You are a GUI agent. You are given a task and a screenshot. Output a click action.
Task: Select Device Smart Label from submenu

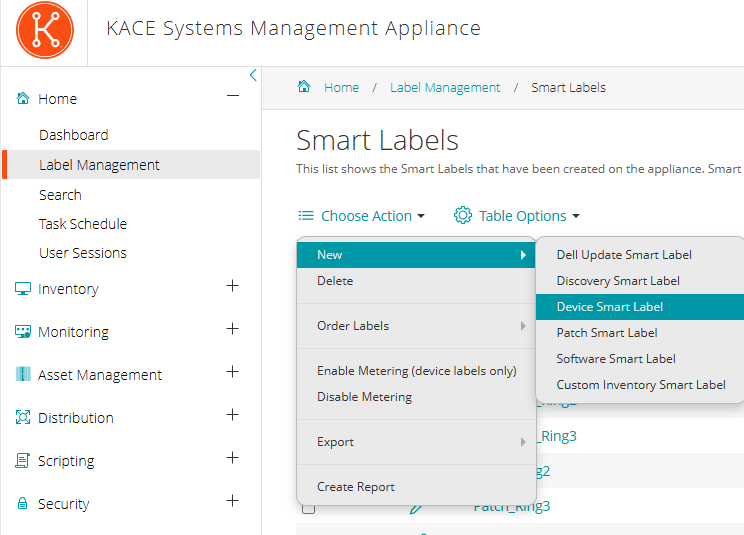[609, 307]
